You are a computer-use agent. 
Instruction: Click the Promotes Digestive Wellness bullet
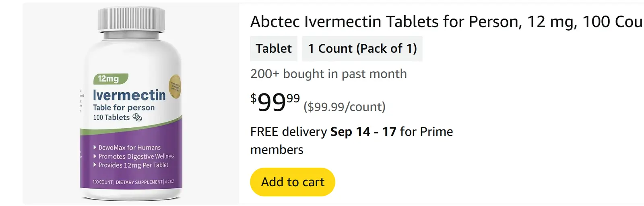pos(136,156)
